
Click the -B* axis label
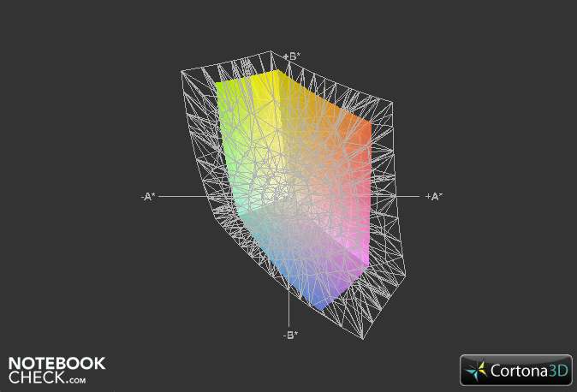pos(290,335)
